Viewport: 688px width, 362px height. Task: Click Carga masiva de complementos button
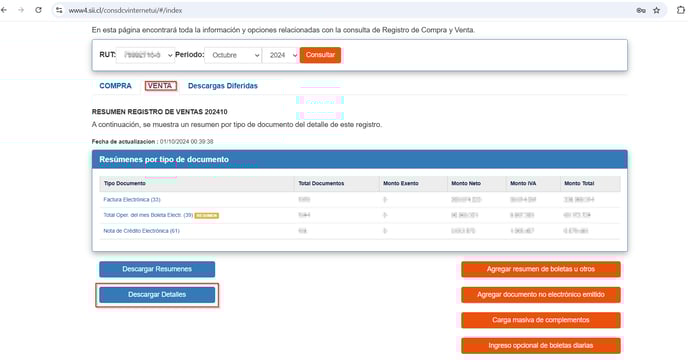(541, 320)
